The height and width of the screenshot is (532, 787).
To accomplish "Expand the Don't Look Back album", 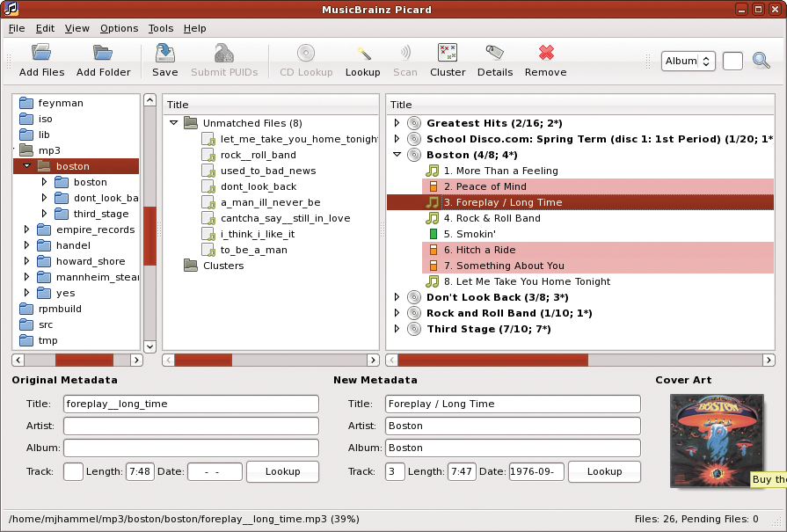I will [397, 297].
